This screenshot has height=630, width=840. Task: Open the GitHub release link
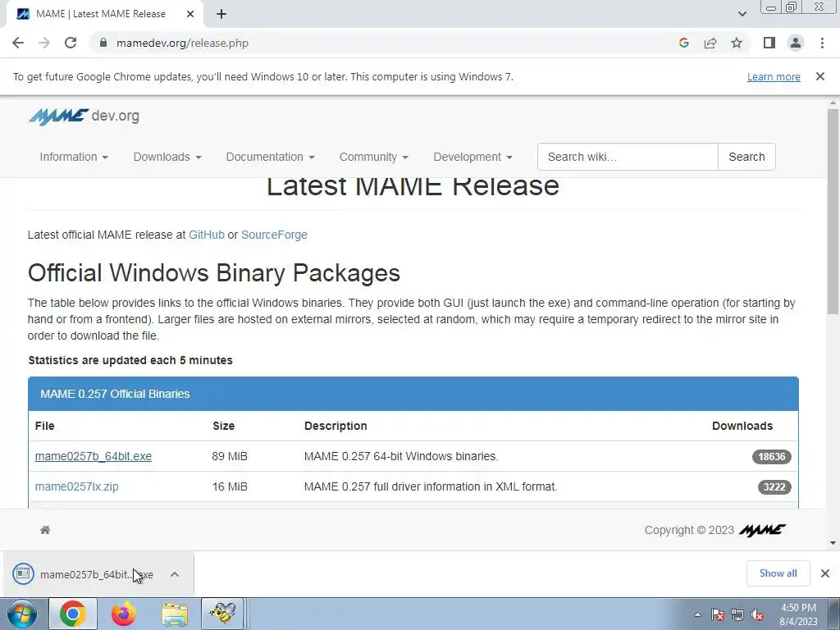coord(206,235)
